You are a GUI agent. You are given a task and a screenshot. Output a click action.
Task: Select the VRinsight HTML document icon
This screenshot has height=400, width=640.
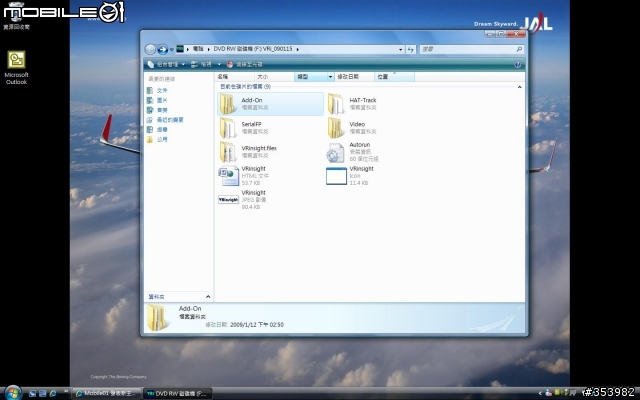coord(229,176)
